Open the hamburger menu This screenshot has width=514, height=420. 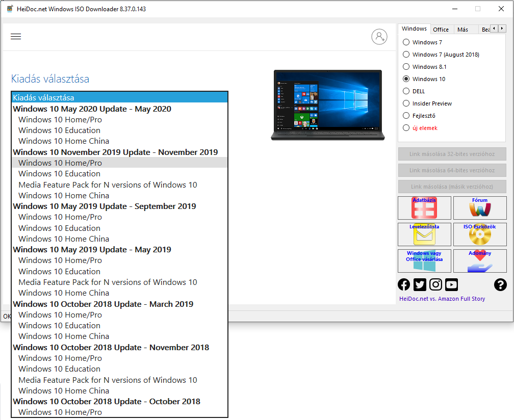point(16,36)
